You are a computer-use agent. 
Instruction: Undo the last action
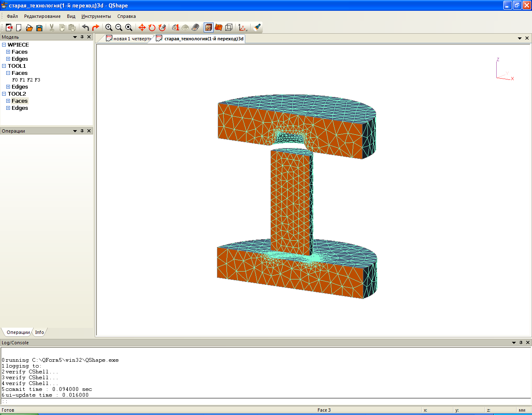point(85,27)
